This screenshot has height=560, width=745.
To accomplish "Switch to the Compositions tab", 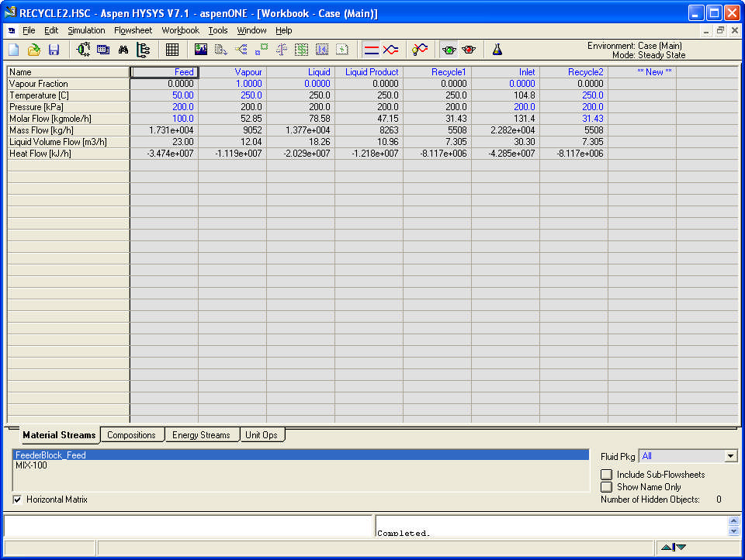I will pyautogui.click(x=131, y=435).
